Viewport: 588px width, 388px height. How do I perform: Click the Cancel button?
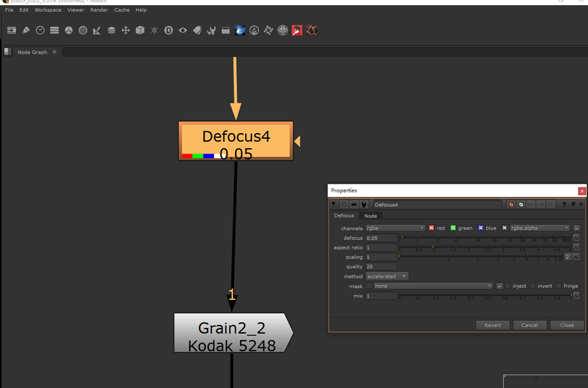[x=530, y=325]
